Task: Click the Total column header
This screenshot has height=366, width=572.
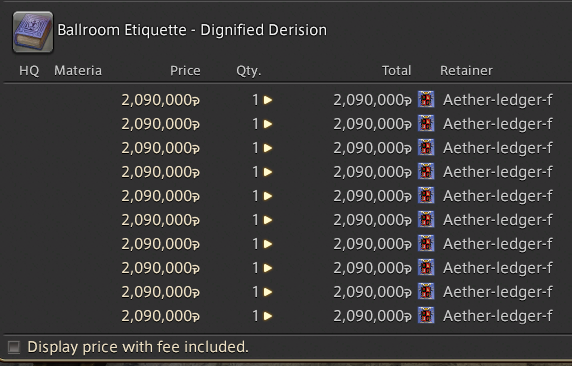Action: click(397, 70)
